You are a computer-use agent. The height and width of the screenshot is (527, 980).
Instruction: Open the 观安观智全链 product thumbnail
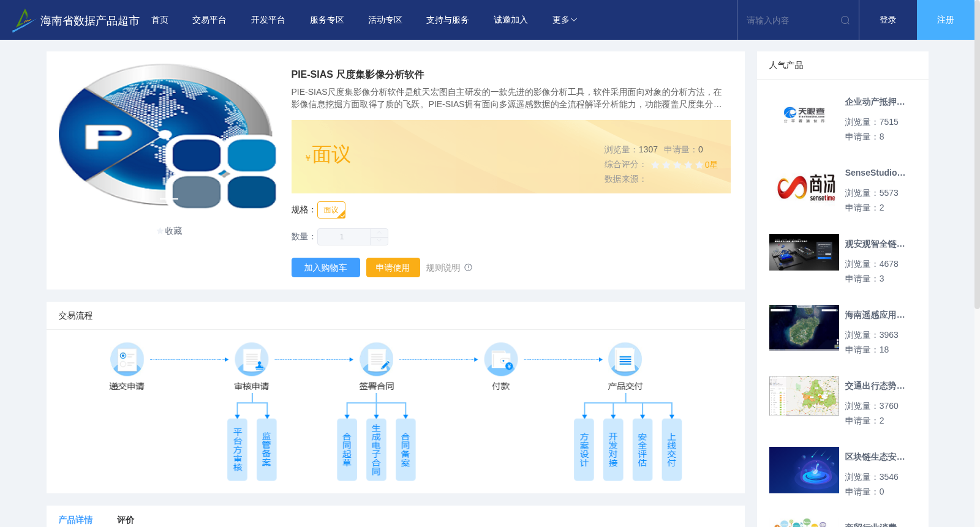click(804, 252)
